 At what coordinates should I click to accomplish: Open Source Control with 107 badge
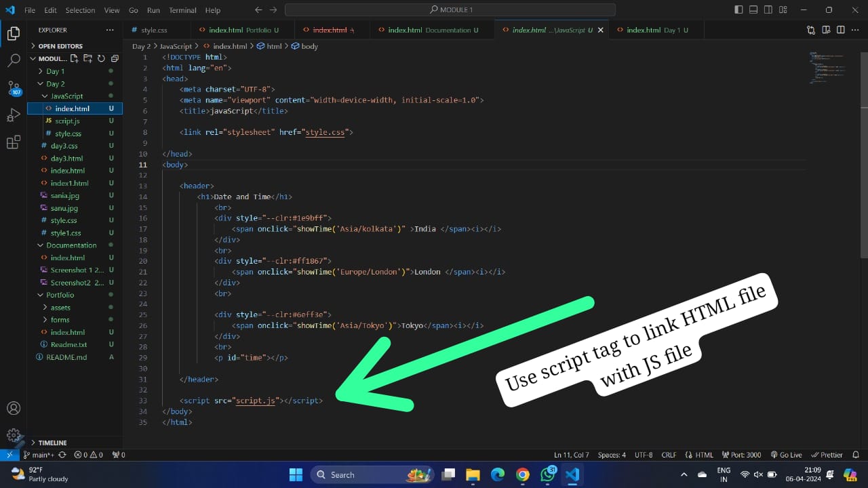(14, 88)
